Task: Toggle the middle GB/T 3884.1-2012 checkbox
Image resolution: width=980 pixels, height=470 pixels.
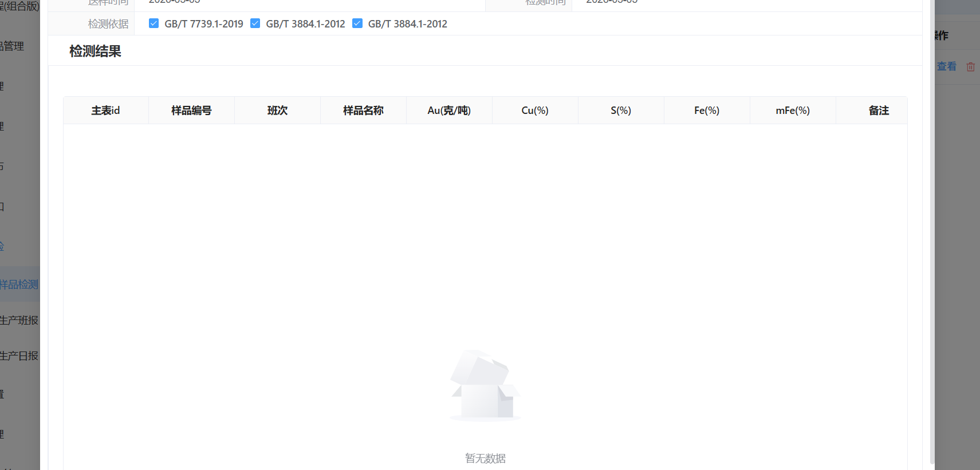Action: tap(255, 23)
